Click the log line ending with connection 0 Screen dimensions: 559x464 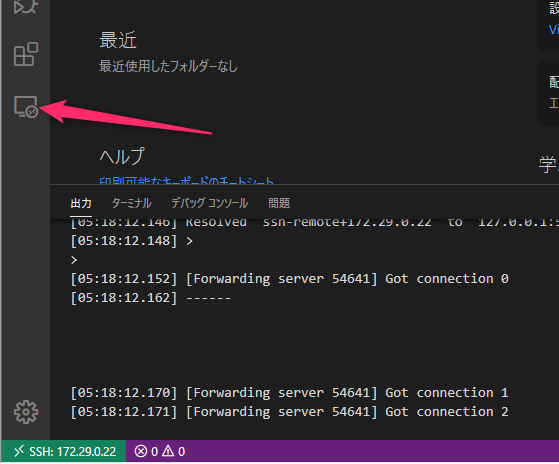click(289, 279)
